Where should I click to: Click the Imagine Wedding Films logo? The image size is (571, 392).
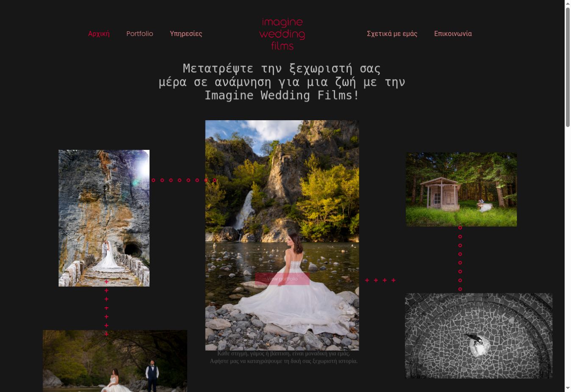click(282, 34)
